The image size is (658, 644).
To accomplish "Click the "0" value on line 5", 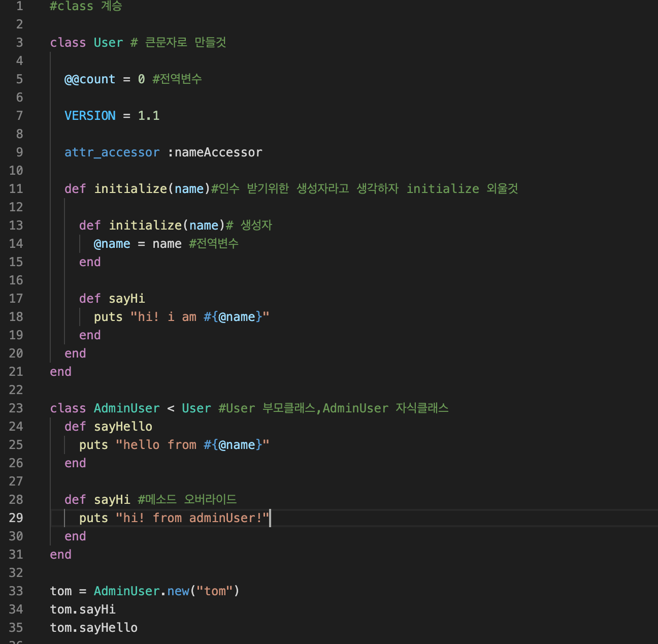I will pos(141,79).
